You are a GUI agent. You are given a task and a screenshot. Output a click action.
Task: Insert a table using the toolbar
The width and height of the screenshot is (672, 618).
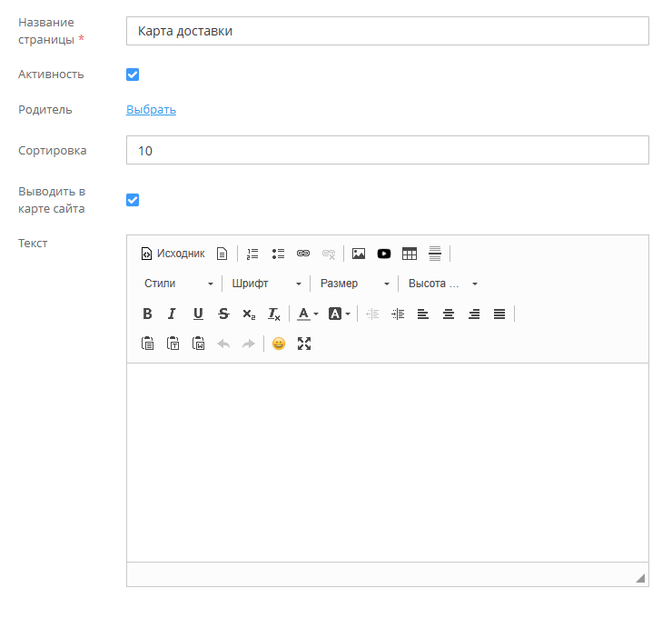[410, 254]
